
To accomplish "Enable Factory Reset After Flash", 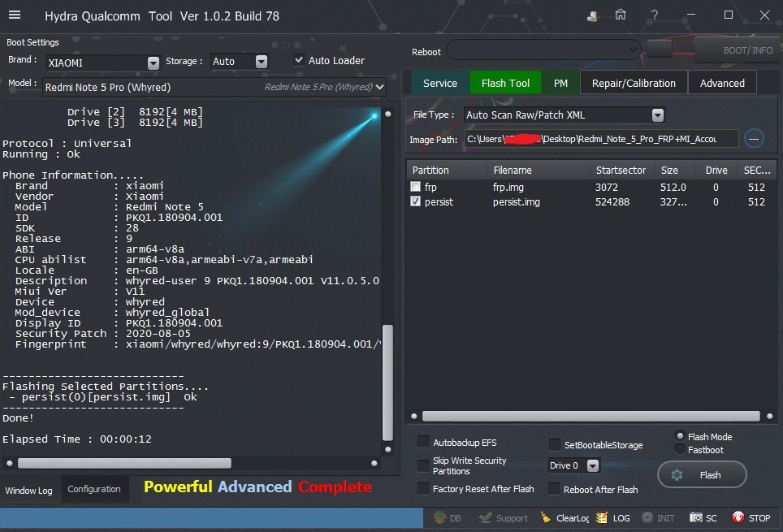I will point(423,489).
